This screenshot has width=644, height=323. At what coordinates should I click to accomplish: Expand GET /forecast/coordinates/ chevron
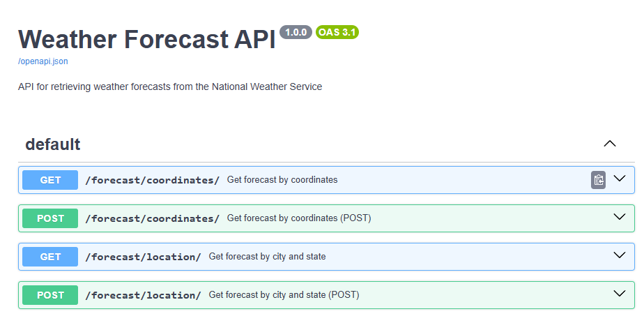620,179
